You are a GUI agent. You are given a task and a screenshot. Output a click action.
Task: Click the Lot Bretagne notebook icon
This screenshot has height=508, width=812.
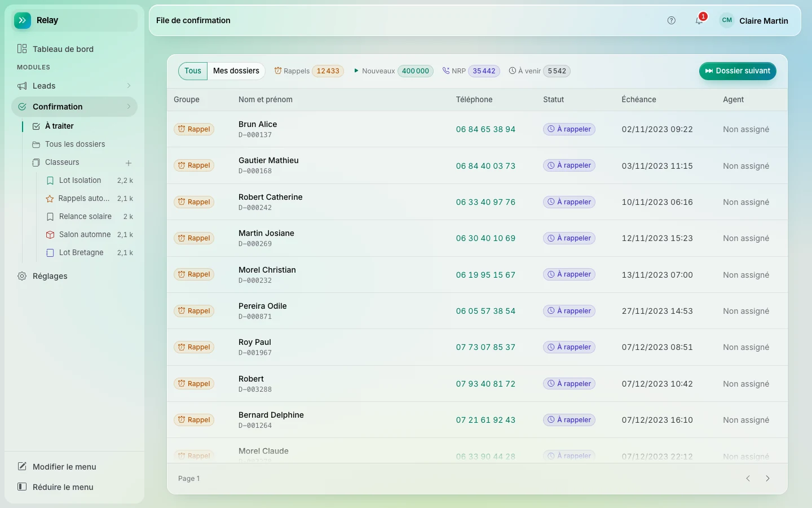point(50,253)
